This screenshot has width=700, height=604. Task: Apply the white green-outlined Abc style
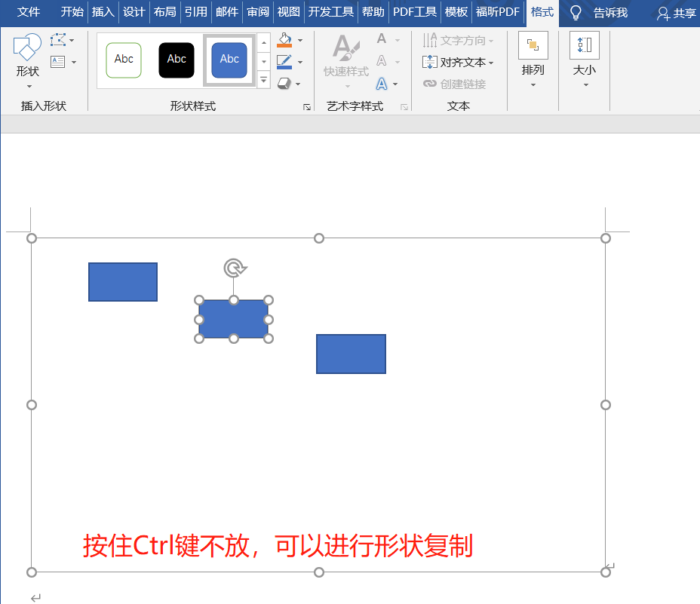point(124,60)
